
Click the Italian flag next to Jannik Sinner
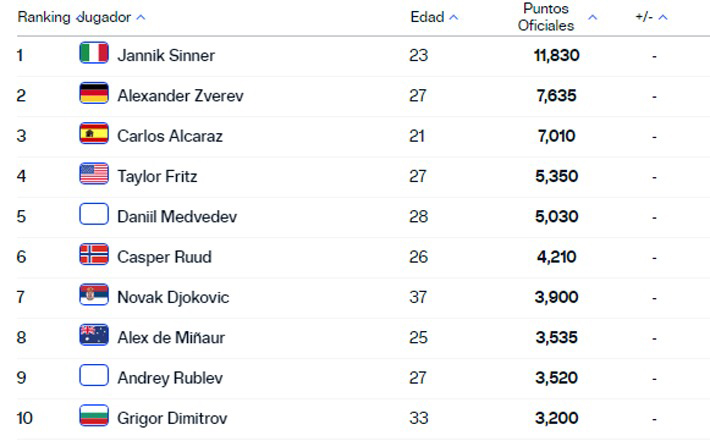(94, 54)
